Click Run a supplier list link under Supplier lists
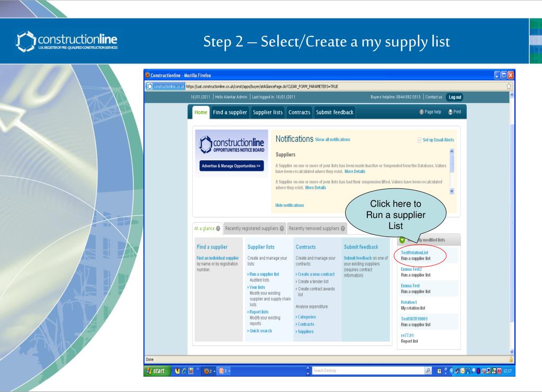 tap(264, 274)
